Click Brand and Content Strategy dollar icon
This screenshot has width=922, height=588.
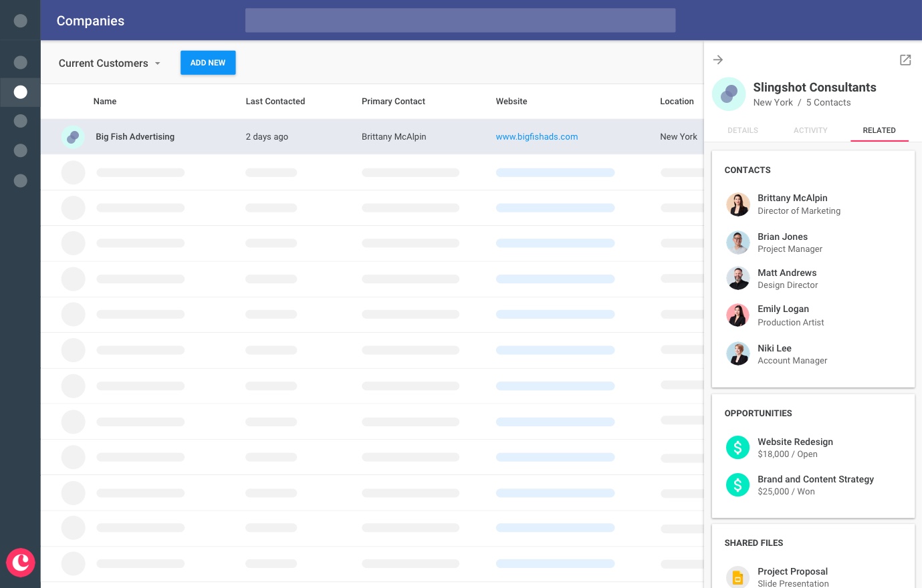click(737, 484)
